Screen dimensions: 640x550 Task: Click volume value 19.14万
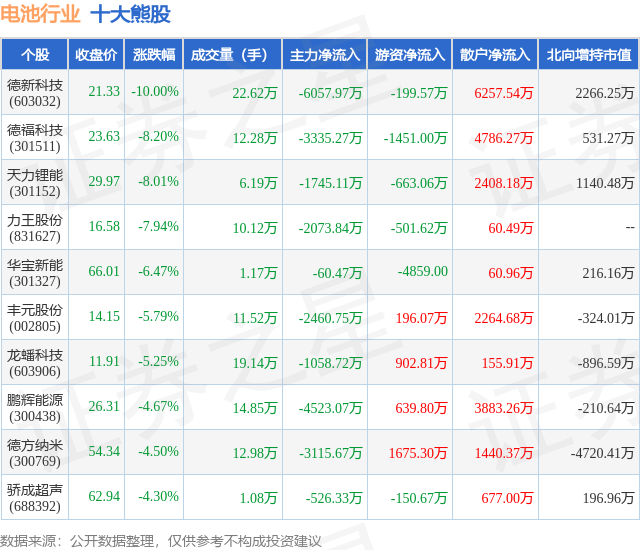255,363
